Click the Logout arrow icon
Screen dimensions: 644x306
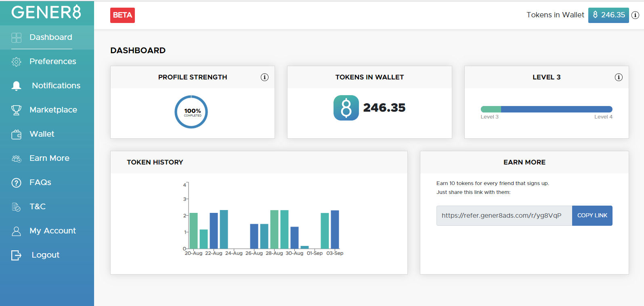tap(16, 255)
